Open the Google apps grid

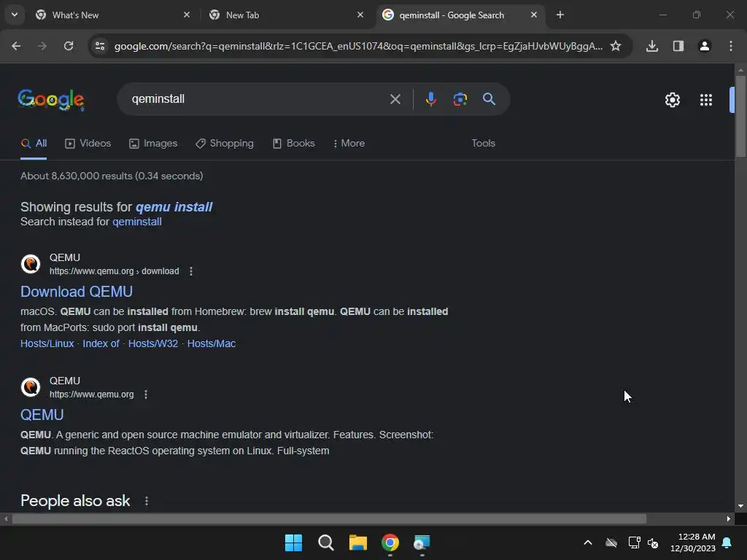706,100
